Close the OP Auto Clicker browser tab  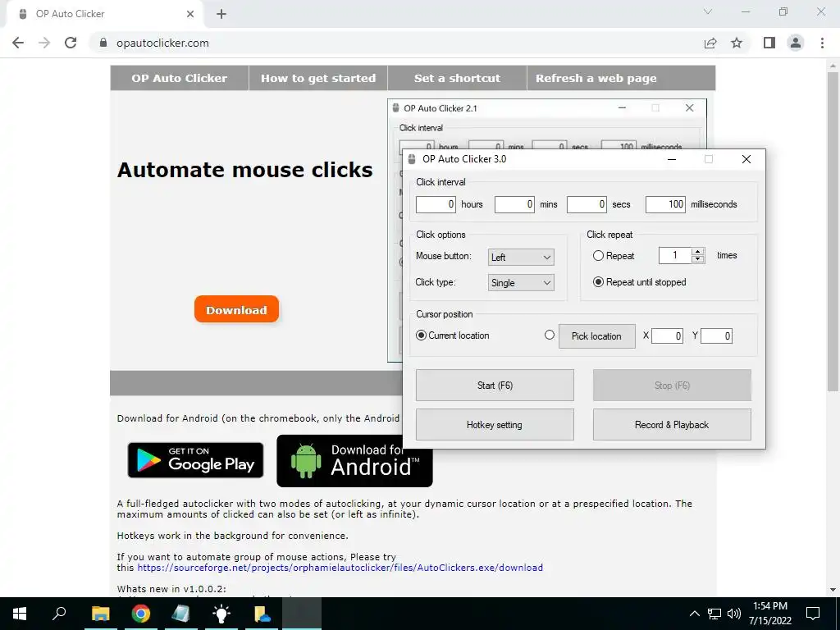pos(190,14)
